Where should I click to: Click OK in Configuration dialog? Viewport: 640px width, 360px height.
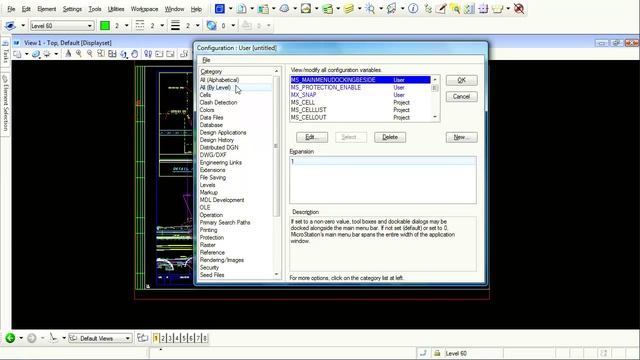point(461,80)
